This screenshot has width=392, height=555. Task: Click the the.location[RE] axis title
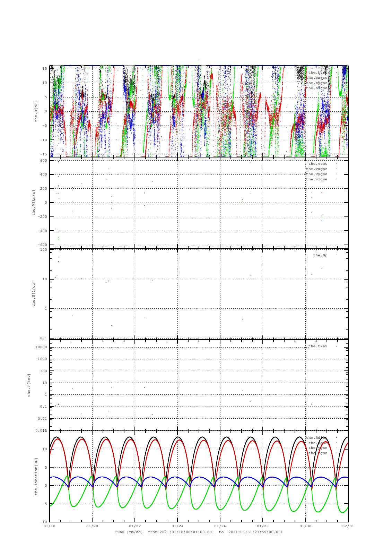[36, 476]
